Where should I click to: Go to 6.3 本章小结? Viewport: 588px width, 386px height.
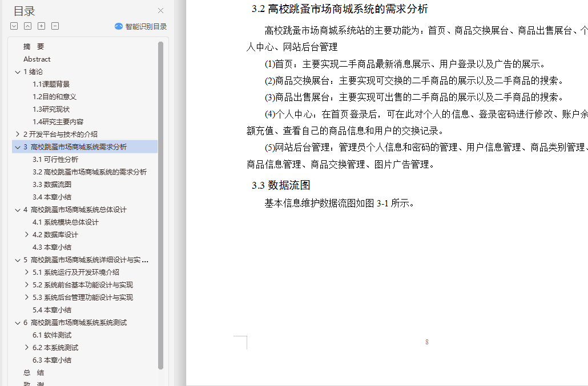(52, 360)
